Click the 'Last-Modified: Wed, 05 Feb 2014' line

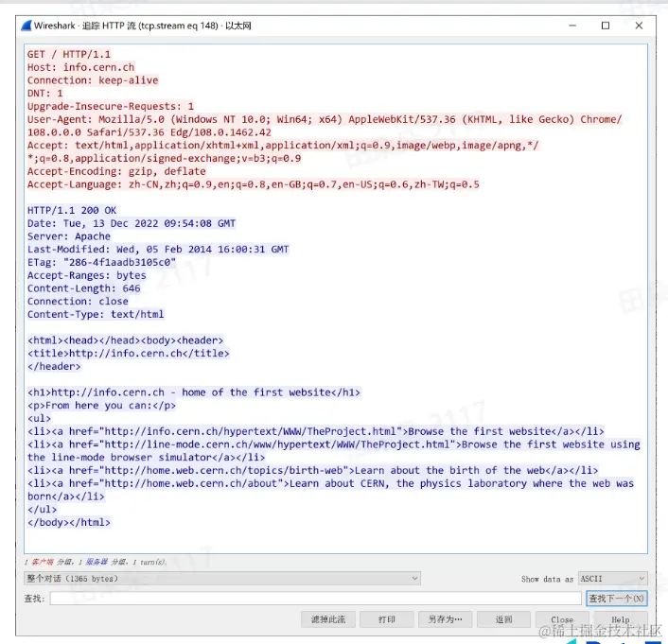tap(158, 249)
